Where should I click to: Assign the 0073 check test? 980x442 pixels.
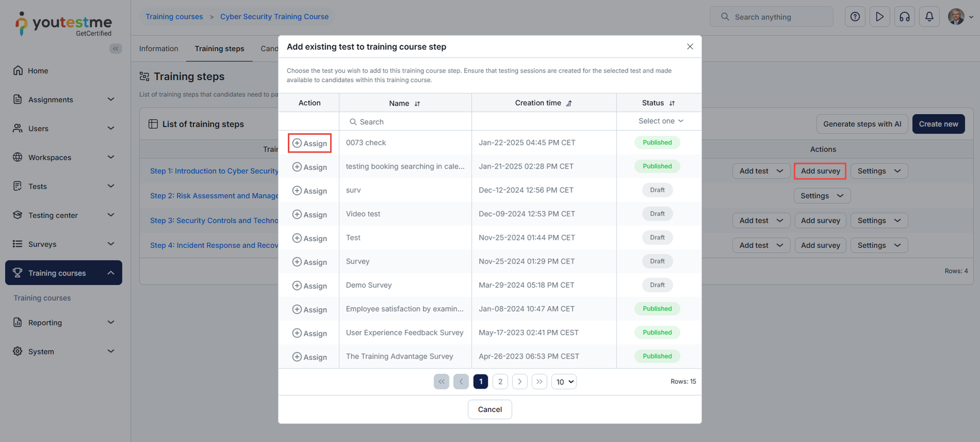310,143
